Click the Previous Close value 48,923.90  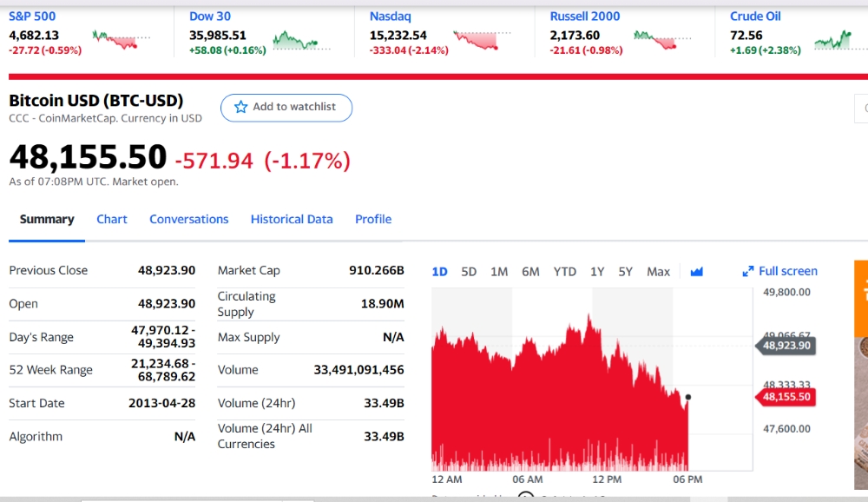(x=167, y=270)
